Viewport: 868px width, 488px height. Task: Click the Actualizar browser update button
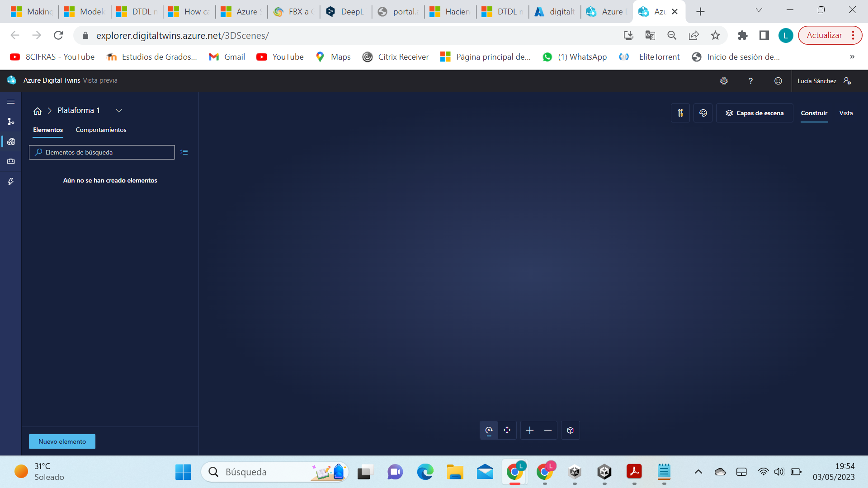[x=824, y=35]
